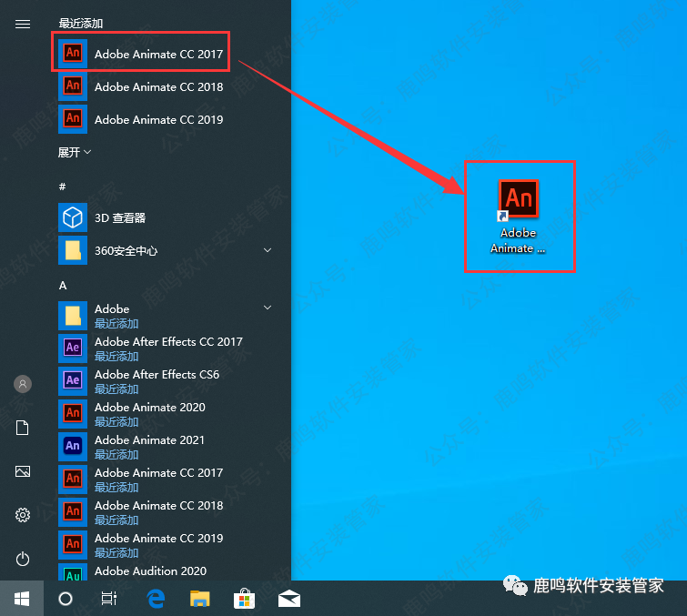The width and height of the screenshot is (687, 616).
Task: Open Pictures from the Start sidebar
Action: tap(23, 471)
